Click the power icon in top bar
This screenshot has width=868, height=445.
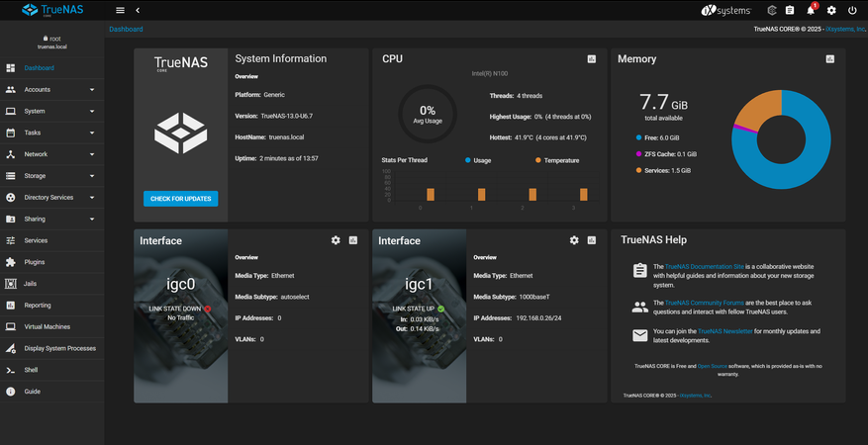pyautogui.click(x=852, y=10)
